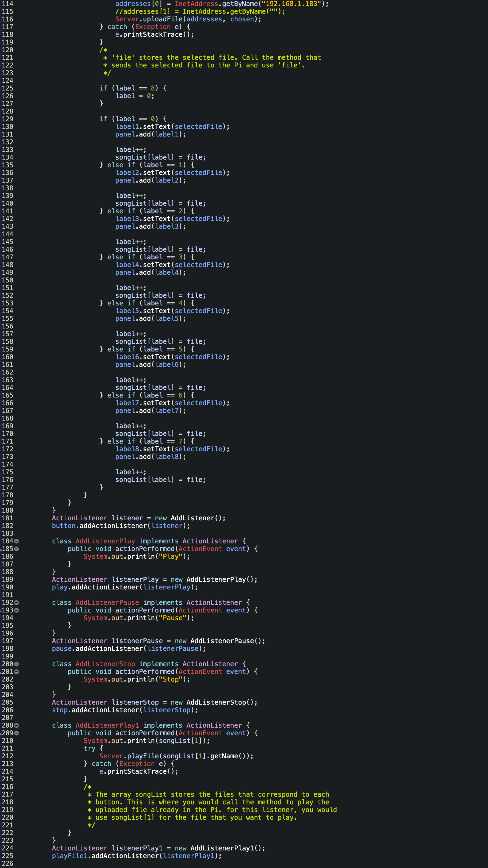Click the panel.add(label8) statement
Screen dimensions: 488x868
coord(151,456)
